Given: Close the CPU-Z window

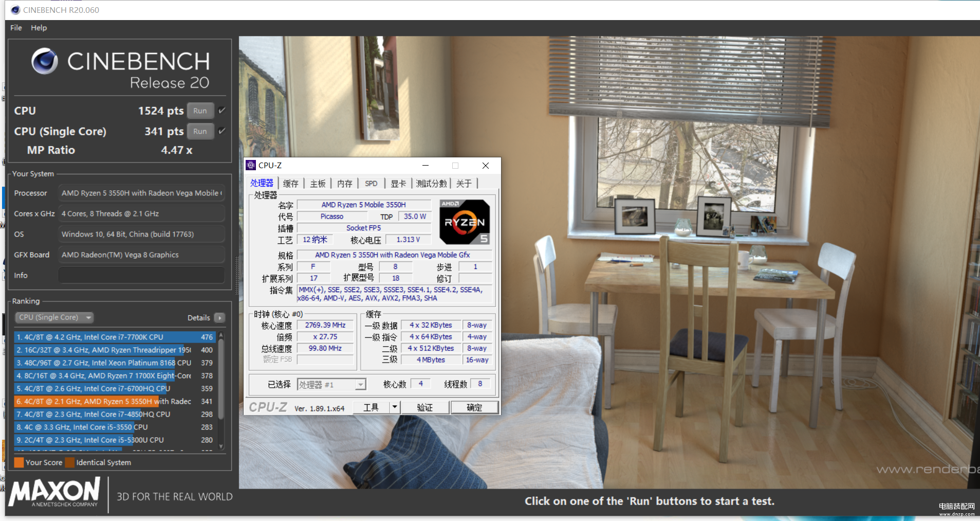Looking at the screenshot, I should click(x=486, y=166).
